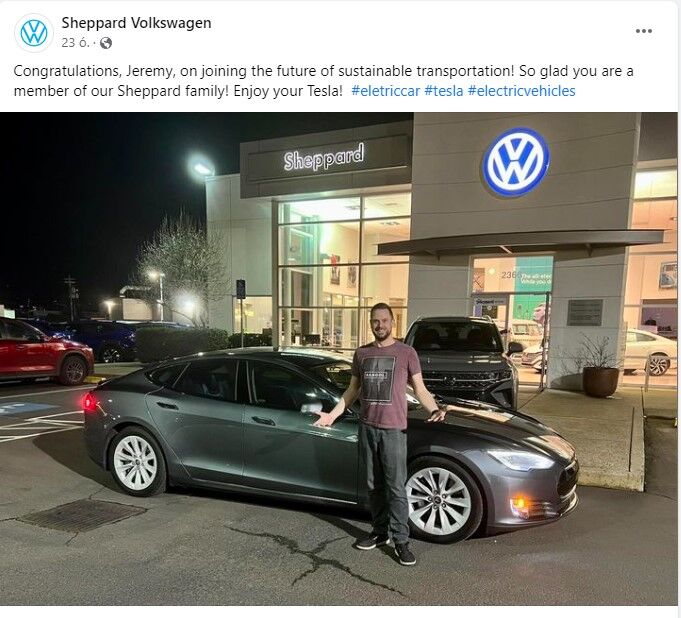Click the blue VW emblem on the building
Image resolution: width=681 pixels, height=618 pixels.
point(516,162)
